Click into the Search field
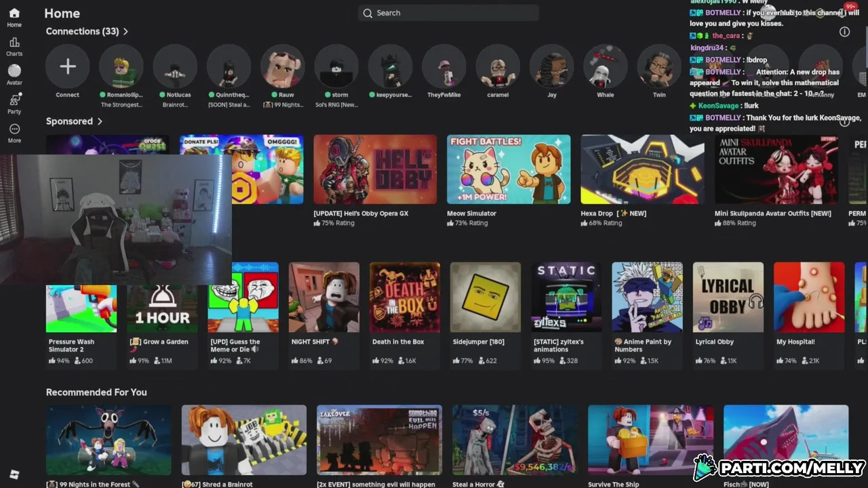 pyautogui.click(x=448, y=13)
